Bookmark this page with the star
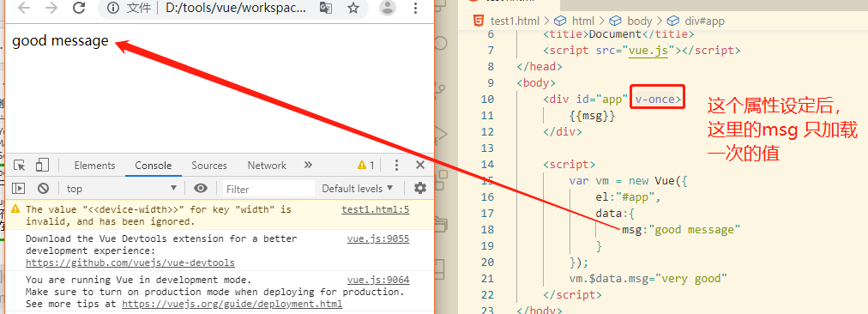Image resolution: width=868 pixels, height=314 pixels. pos(353,8)
